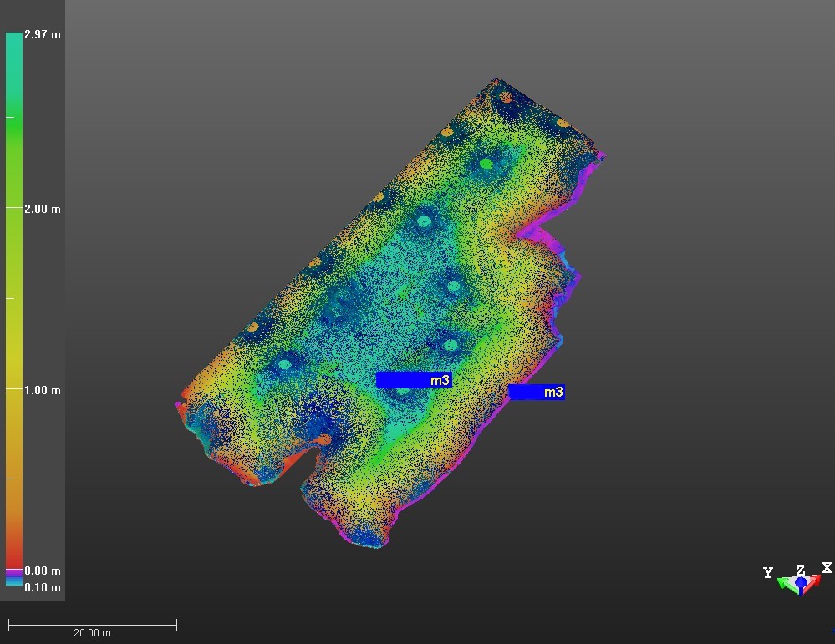Click the 2.97 m color scale maximum label
The image size is (835, 644).
[x=43, y=35]
